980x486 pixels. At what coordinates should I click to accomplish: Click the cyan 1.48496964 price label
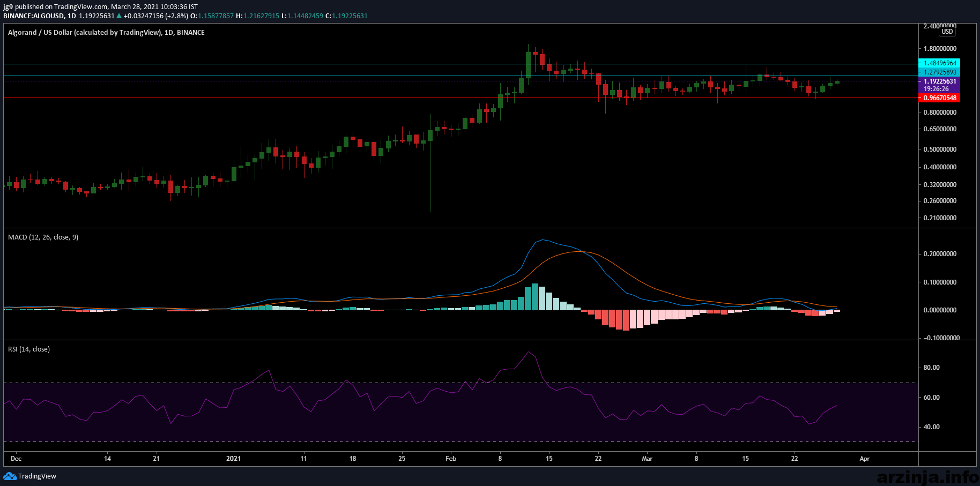pyautogui.click(x=939, y=63)
